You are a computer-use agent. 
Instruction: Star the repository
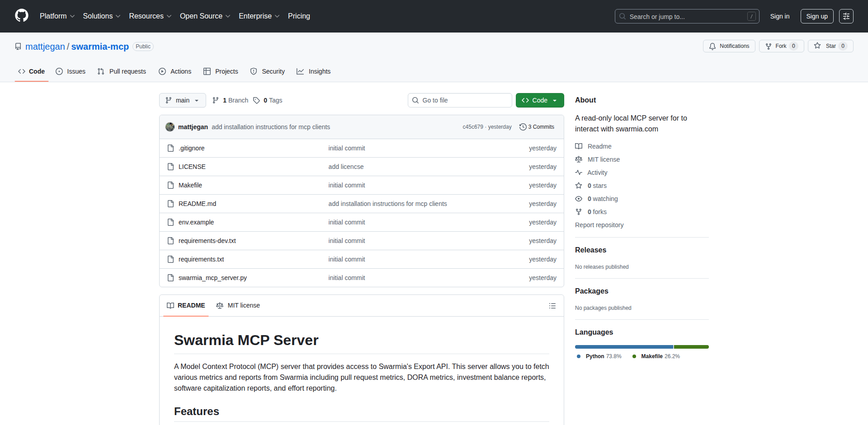[830, 46]
